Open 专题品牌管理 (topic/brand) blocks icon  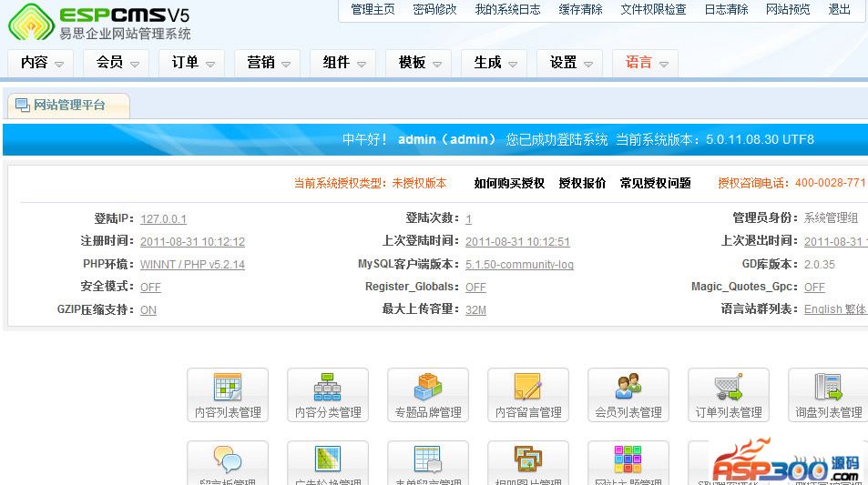[x=428, y=395]
